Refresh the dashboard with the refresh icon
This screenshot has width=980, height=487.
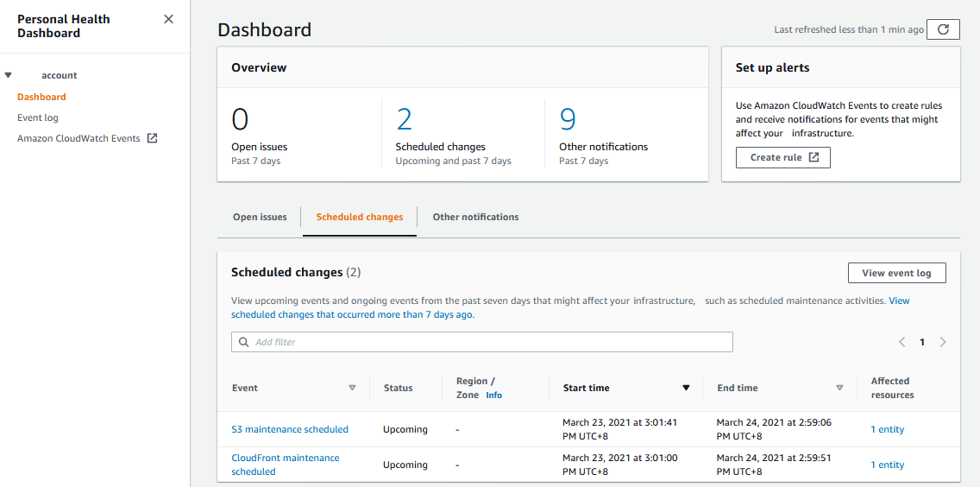tap(943, 29)
